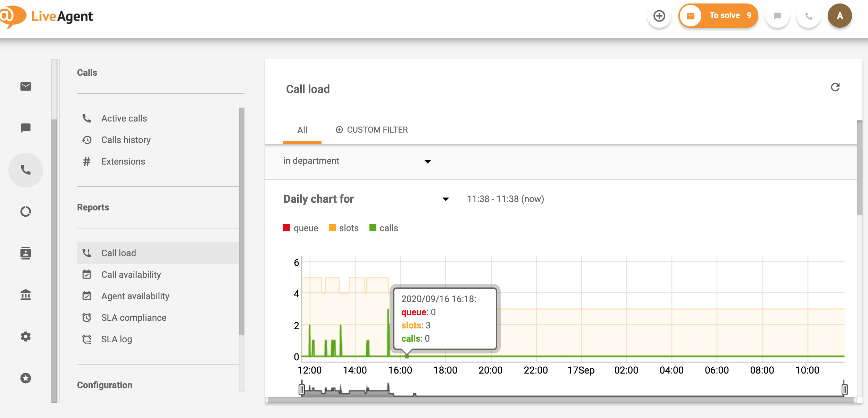Add a CUSTOM FILTER
The height and width of the screenshot is (418, 868).
(x=372, y=130)
